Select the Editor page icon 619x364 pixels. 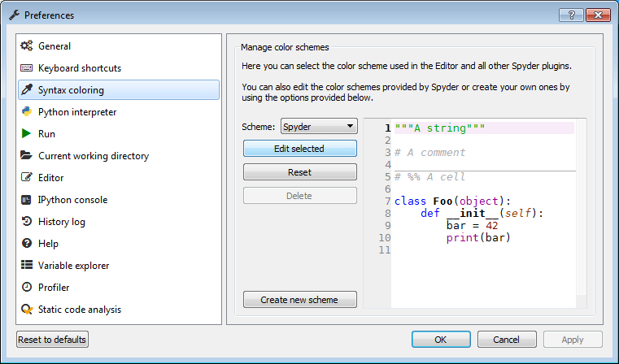(27, 178)
